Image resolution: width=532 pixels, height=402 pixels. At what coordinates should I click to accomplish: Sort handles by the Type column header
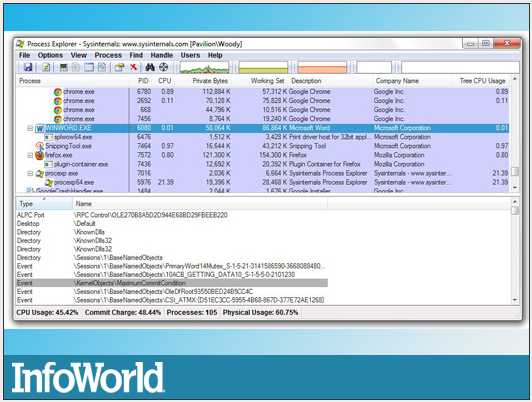tap(44, 204)
